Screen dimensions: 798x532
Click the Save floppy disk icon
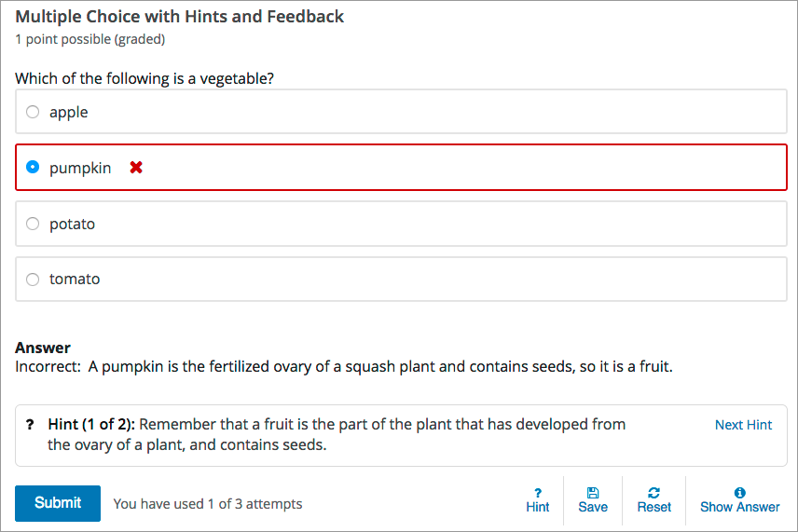[593, 492]
